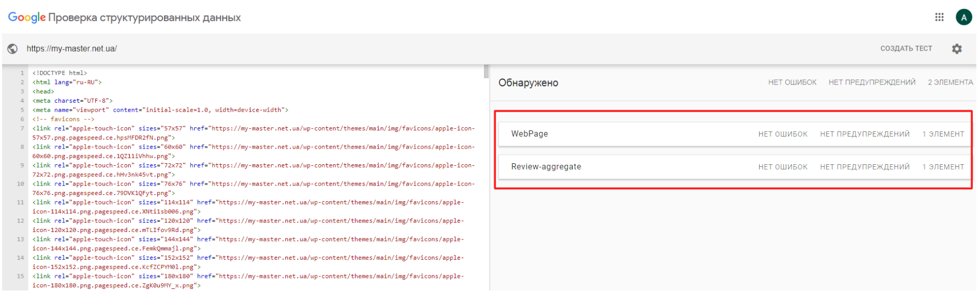Screen dimensions: 980x291
Task: Open the Google apps grid icon
Action: [939, 17]
